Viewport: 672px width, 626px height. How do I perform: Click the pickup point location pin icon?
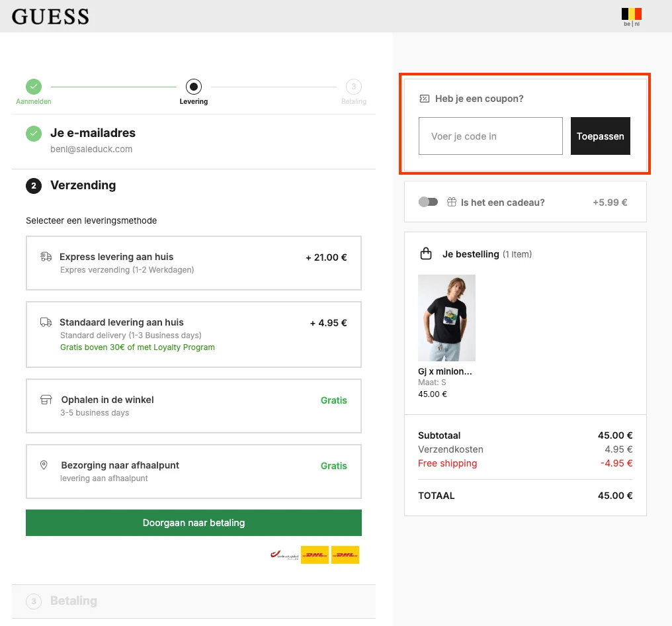[x=44, y=465]
